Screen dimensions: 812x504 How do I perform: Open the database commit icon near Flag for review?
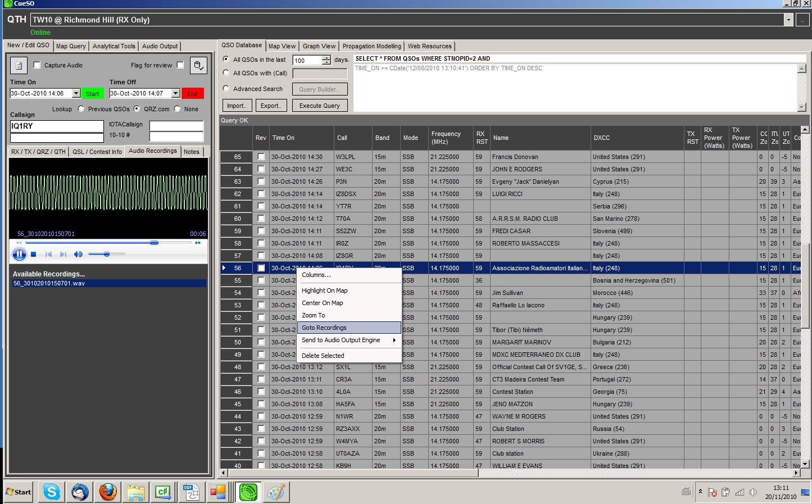click(x=198, y=65)
